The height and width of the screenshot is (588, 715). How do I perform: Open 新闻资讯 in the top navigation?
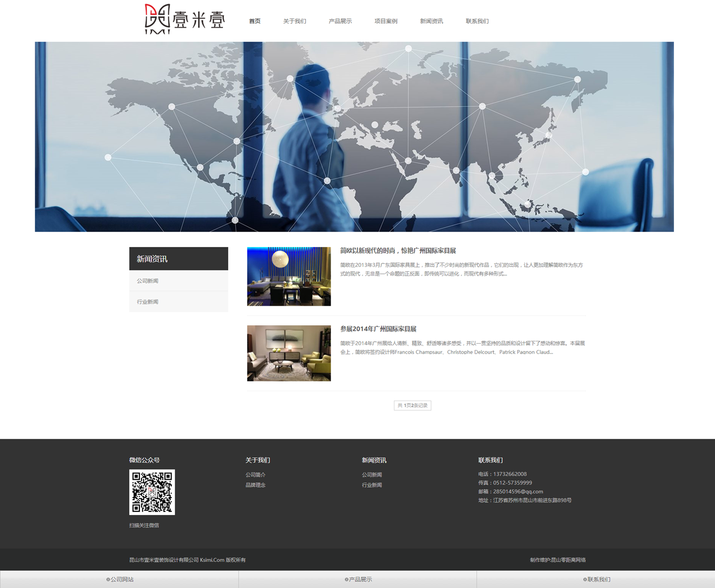[x=431, y=22]
